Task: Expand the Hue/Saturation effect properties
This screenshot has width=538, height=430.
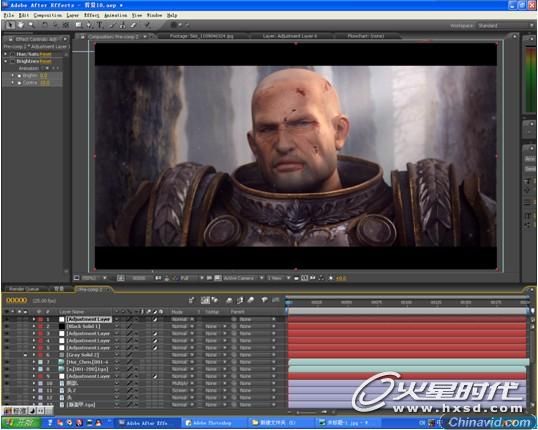Action: coord(5,54)
